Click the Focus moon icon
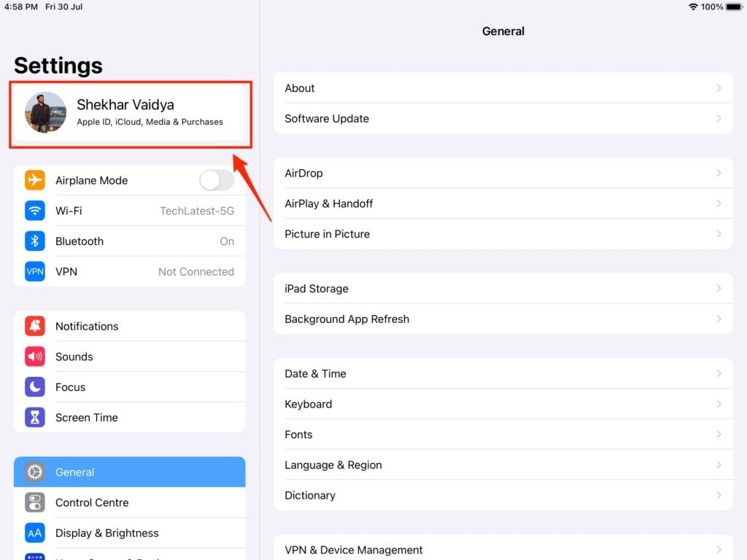 35,387
